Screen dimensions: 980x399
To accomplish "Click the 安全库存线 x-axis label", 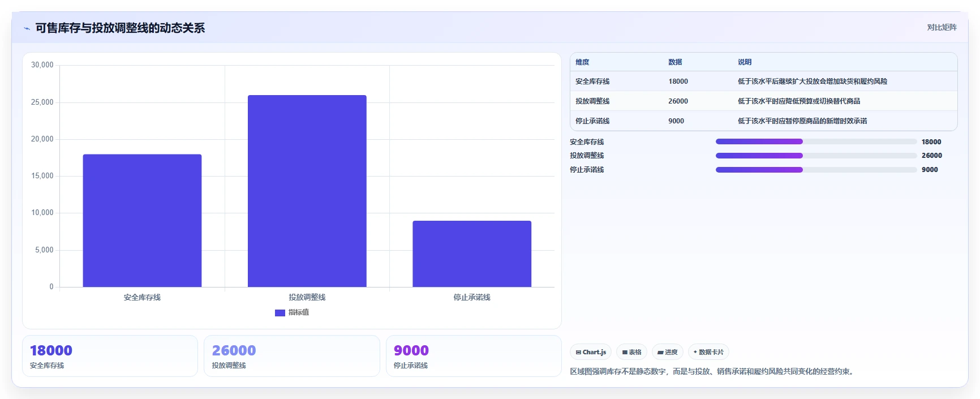I will pos(142,297).
